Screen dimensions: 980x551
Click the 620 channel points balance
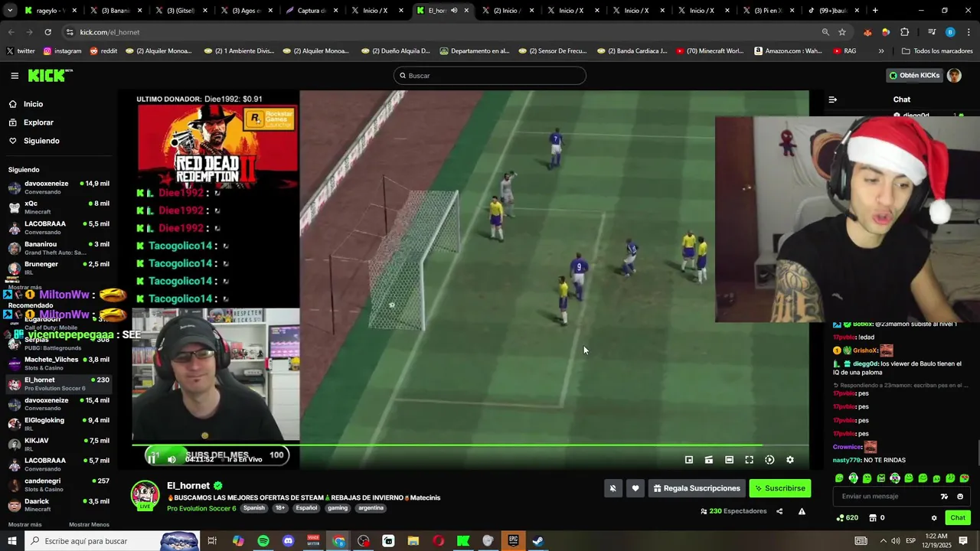click(x=847, y=518)
